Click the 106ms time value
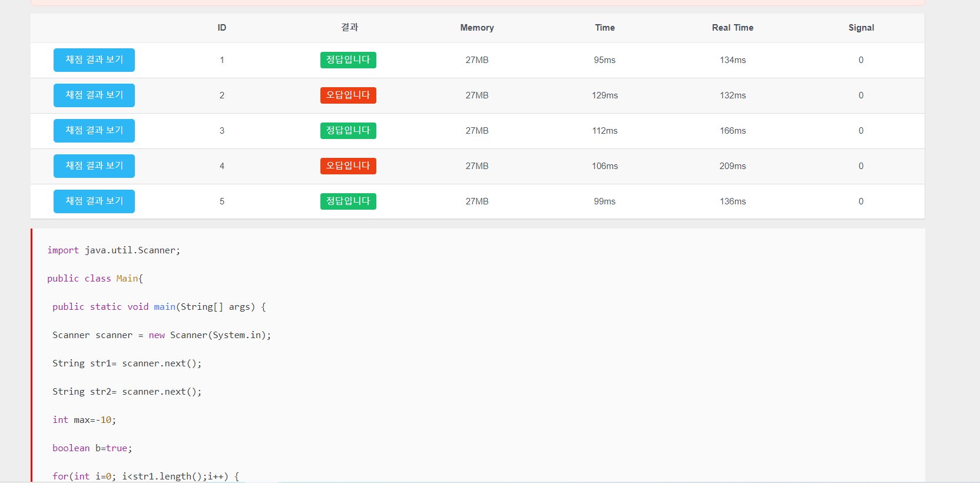The width and height of the screenshot is (980, 483). [x=605, y=166]
